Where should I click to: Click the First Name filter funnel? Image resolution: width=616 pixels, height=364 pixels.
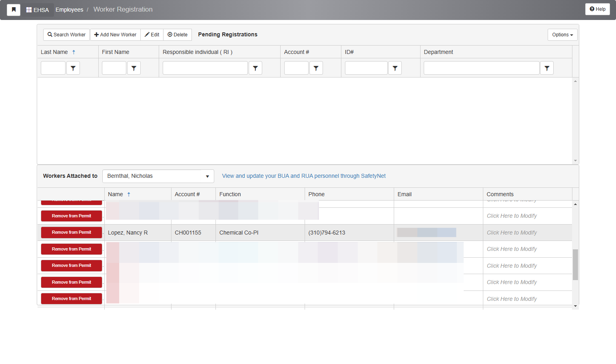pos(134,68)
